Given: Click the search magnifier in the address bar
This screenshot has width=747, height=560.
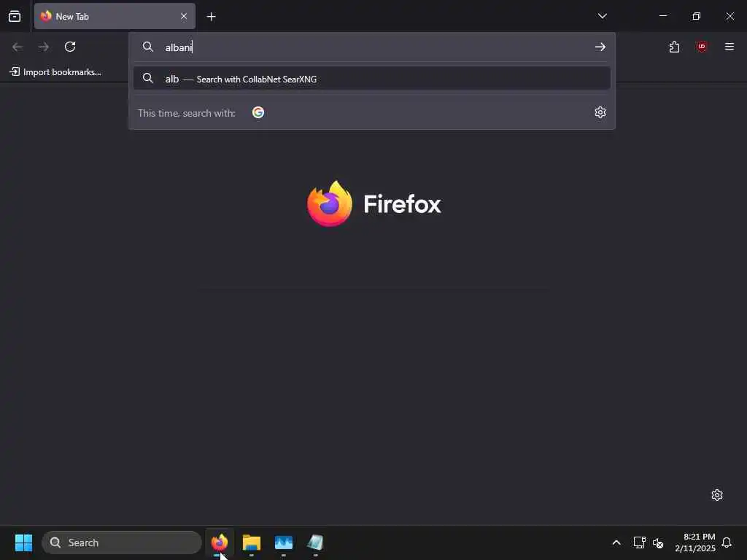Looking at the screenshot, I should coord(147,47).
